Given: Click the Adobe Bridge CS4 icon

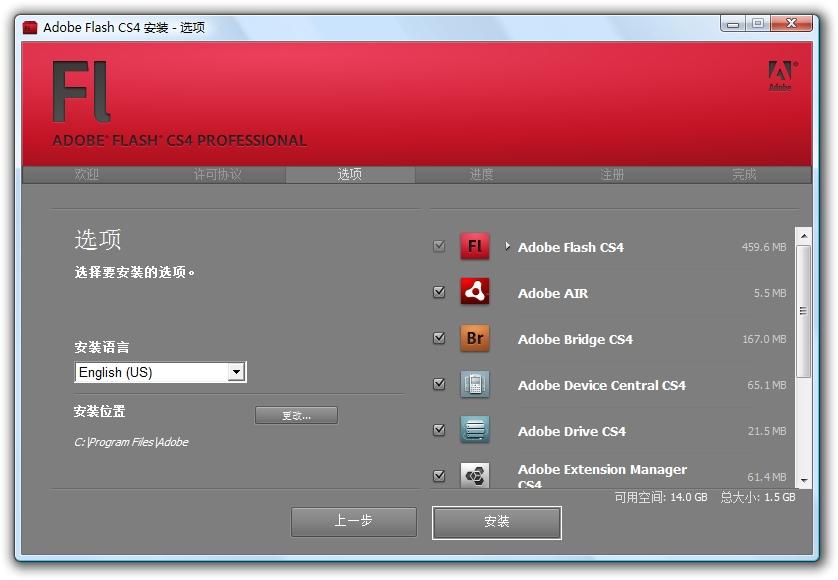Looking at the screenshot, I should (x=475, y=338).
